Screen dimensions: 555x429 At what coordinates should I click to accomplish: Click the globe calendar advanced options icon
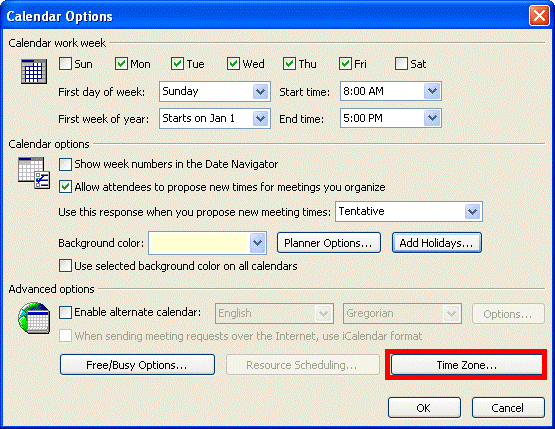click(34, 318)
